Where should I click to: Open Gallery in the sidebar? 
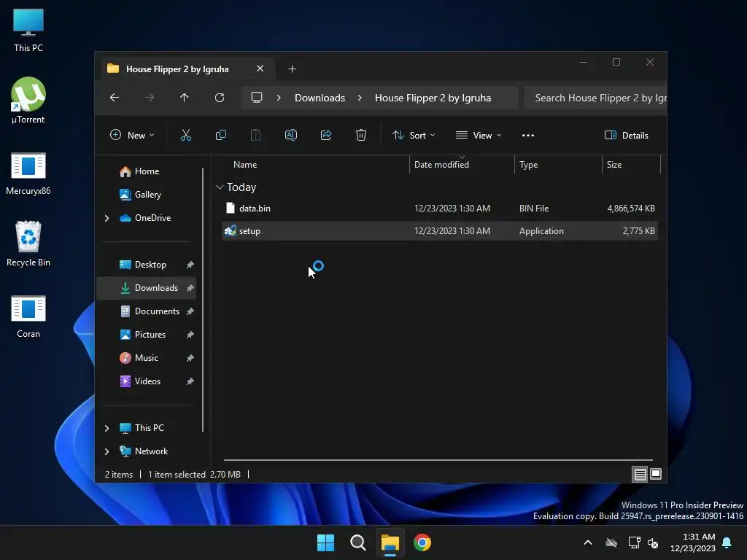tap(147, 194)
